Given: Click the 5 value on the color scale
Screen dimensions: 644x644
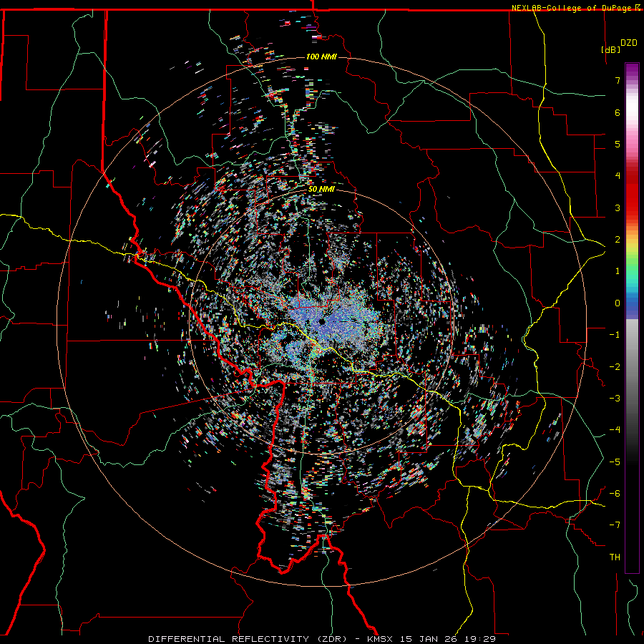Looking at the screenshot, I should click(x=618, y=144).
